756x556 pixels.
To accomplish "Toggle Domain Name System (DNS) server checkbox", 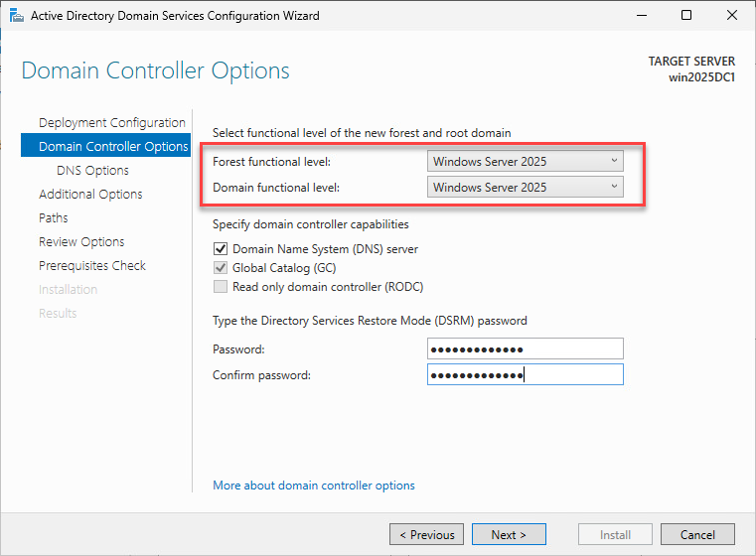I will point(220,249).
